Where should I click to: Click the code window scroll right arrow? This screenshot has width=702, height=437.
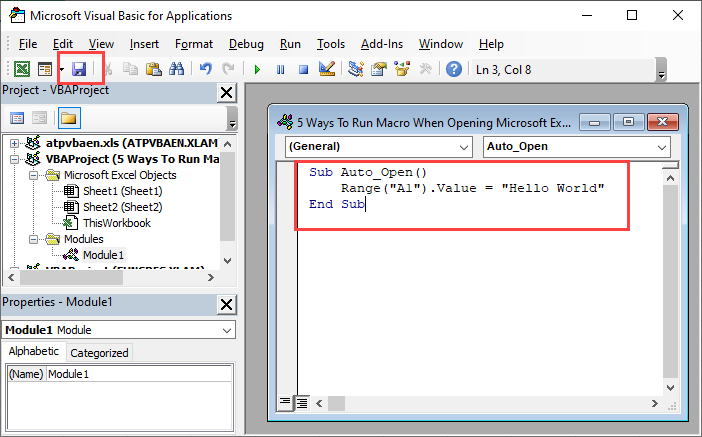click(x=655, y=403)
